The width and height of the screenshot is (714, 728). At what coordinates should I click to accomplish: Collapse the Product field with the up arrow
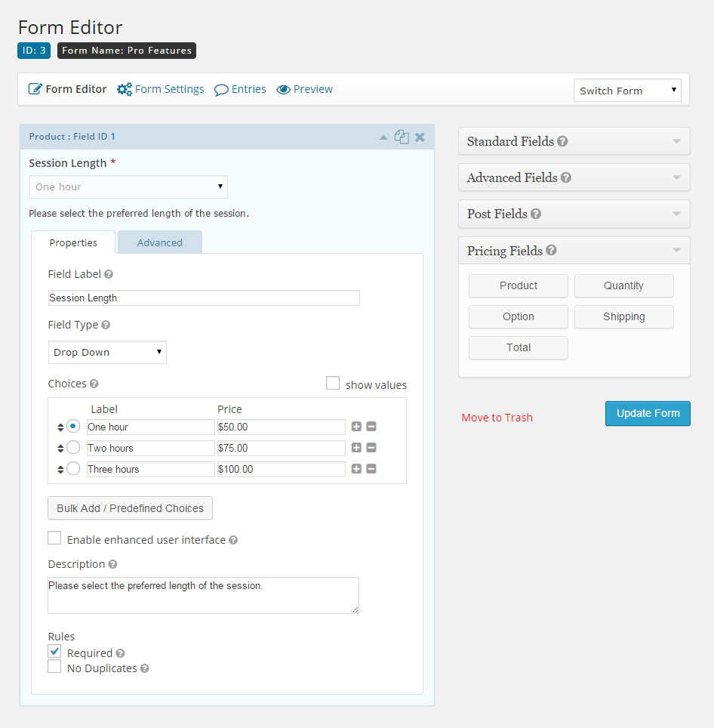pyautogui.click(x=383, y=137)
